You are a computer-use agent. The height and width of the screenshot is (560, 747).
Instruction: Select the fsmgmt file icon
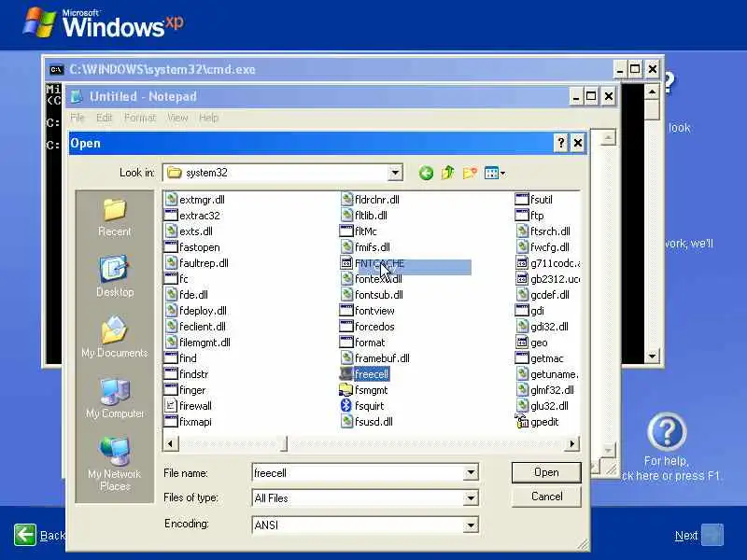(346, 390)
